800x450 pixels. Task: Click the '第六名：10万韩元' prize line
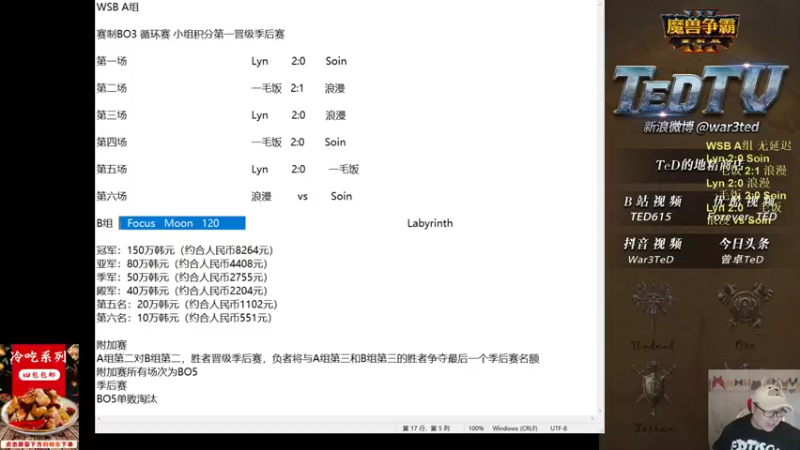pyautogui.click(x=184, y=318)
